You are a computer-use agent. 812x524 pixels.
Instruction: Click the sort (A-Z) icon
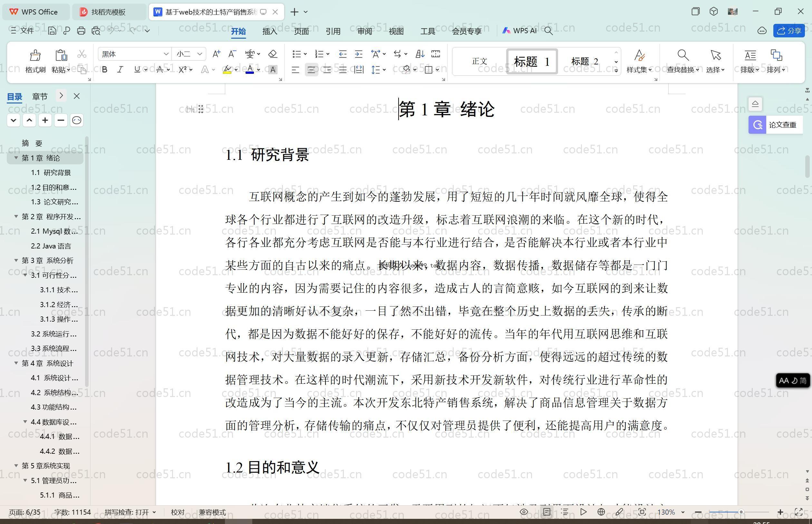pos(420,54)
